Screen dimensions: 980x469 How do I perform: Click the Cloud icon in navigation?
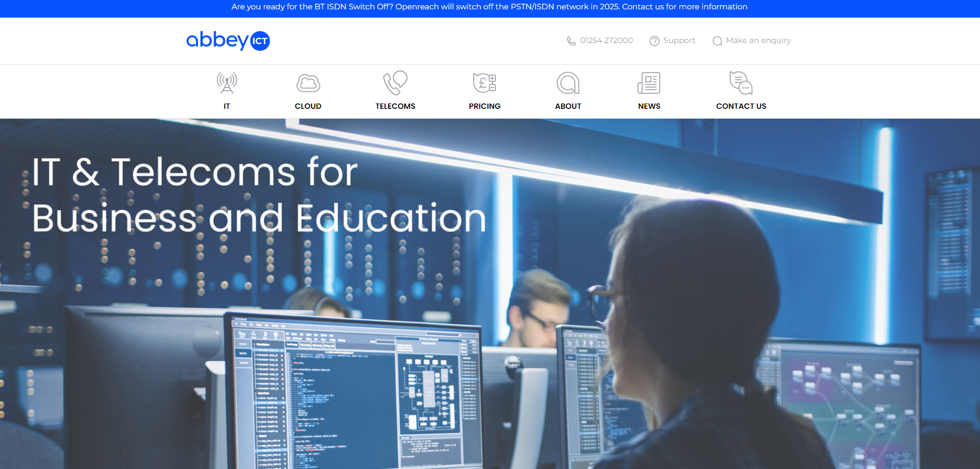[x=308, y=83]
